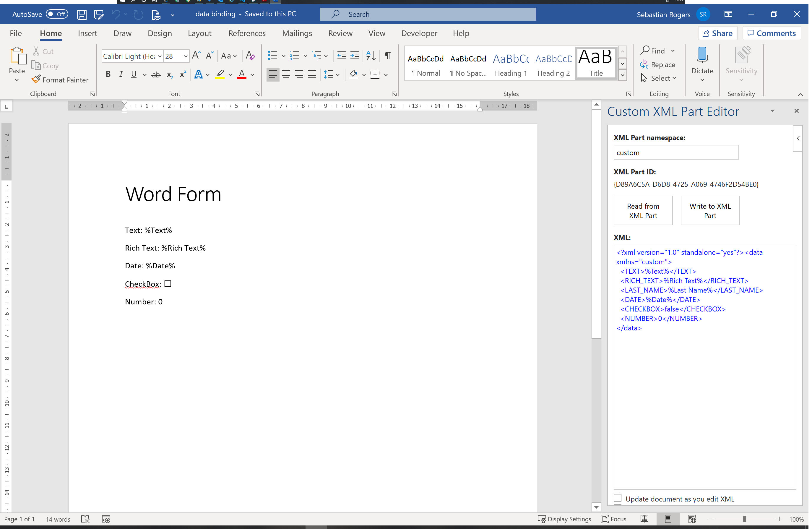This screenshot has width=812, height=529.
Task: Open the font color dropdown arrow
Action: [x=252, y=75]
